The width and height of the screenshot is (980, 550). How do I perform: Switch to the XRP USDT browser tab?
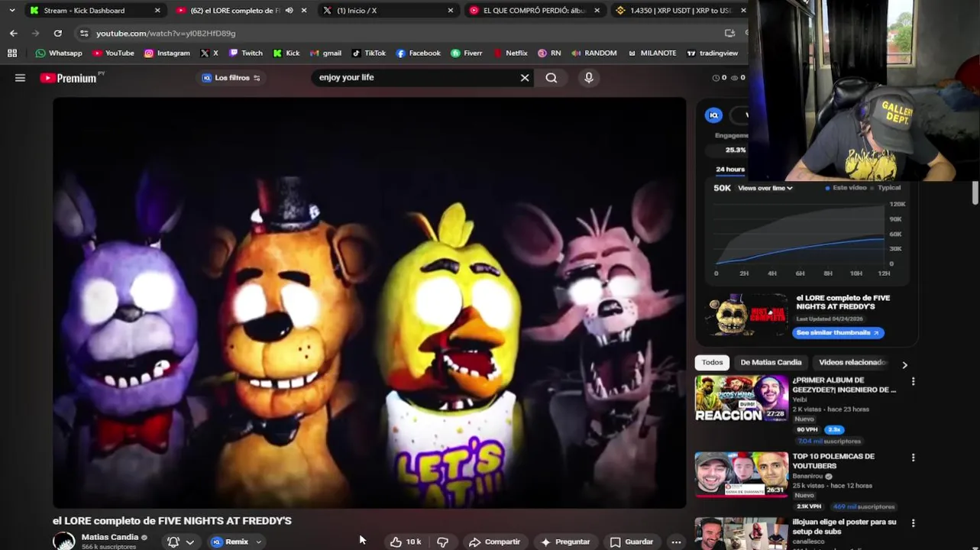coord(681,11)
